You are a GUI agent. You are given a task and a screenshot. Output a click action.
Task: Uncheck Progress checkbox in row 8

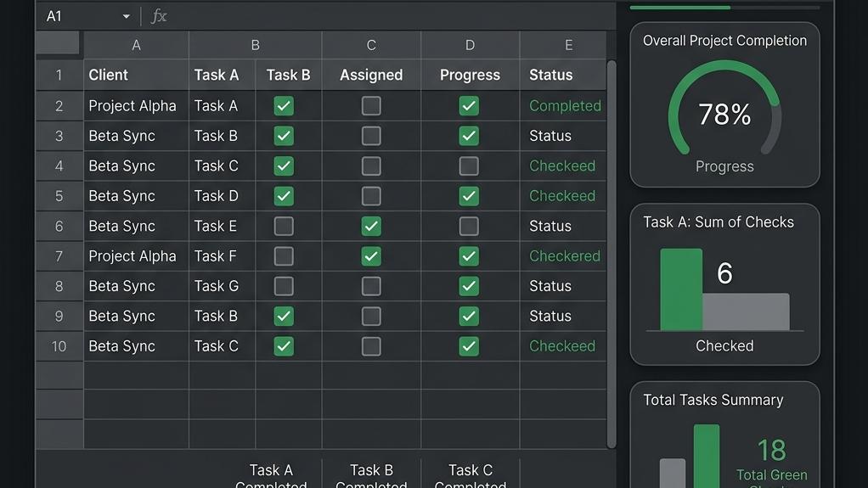pyautogui.click(x=469, y=286)
